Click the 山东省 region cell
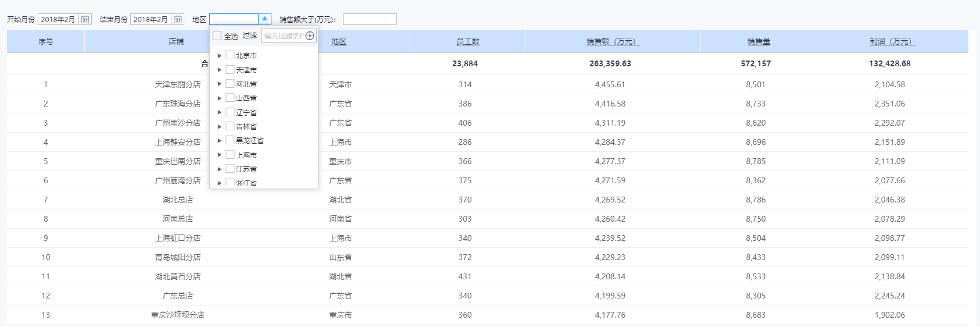The width and height of the screenshot is (980, 327). coord(341,257)
